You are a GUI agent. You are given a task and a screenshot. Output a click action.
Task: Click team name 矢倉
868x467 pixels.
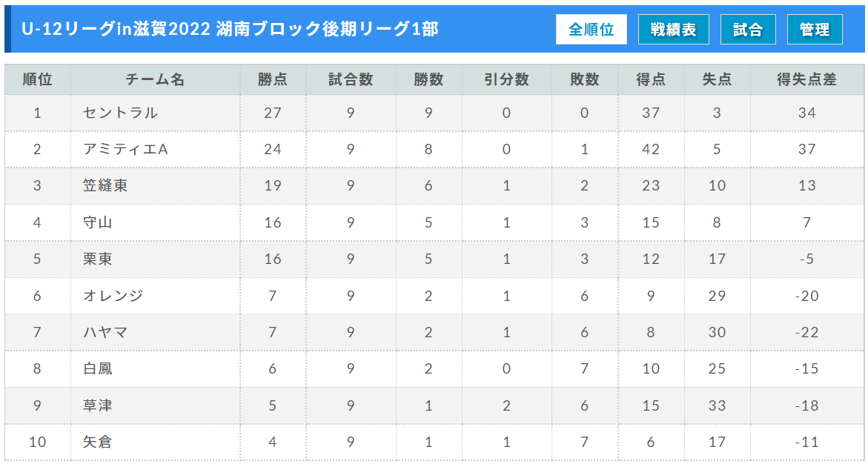point(97,442)
